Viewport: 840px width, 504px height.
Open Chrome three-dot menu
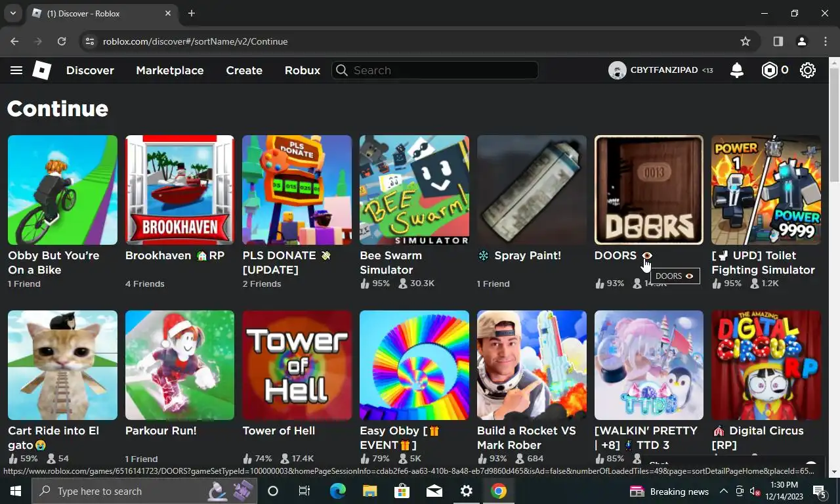826,41
